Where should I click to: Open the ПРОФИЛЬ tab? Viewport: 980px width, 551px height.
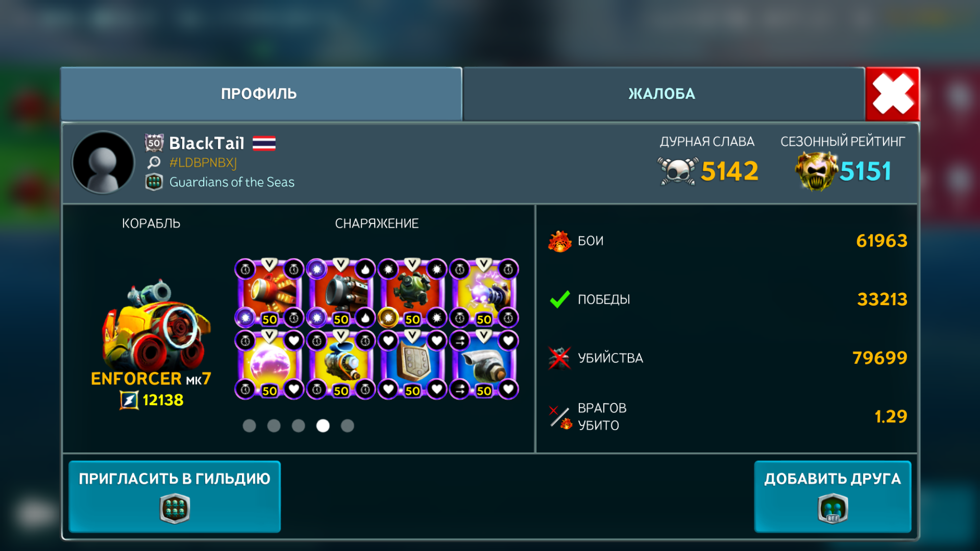click(x=261, y=94)
